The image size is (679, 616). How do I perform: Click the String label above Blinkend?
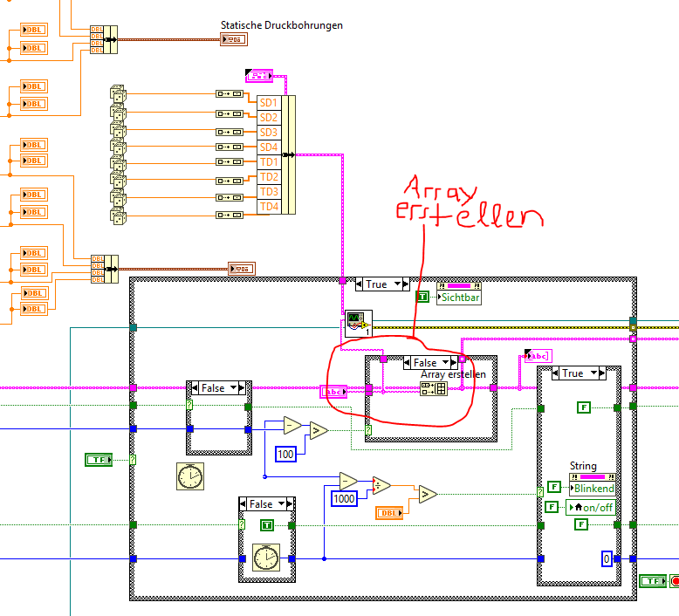pos(583,466)
